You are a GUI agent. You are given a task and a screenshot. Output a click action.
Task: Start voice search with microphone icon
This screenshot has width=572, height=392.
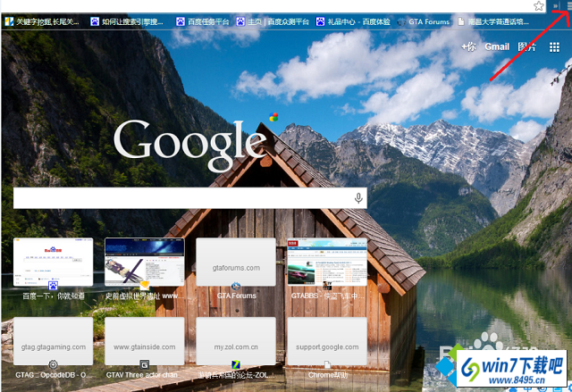(358, 198)
